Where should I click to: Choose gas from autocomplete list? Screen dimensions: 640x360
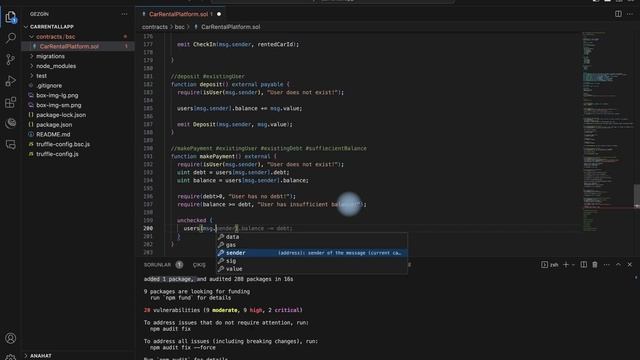[x=312, y=245]
